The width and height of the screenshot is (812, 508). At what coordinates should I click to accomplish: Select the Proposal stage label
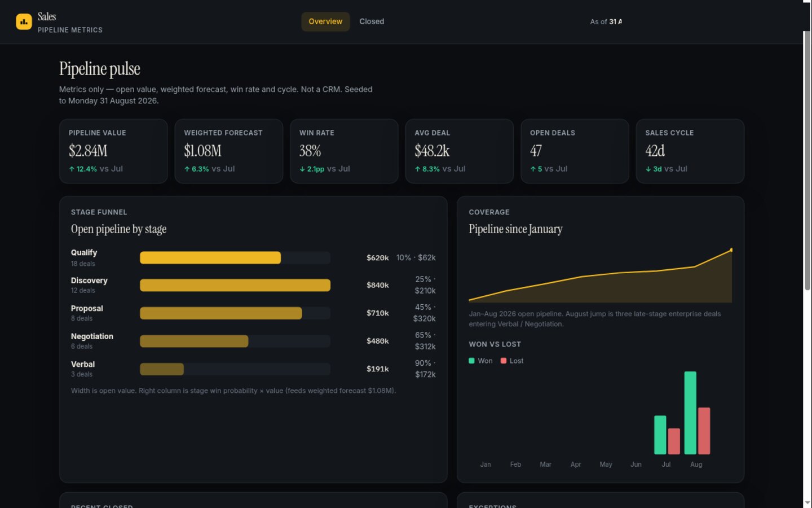[87, 308]
